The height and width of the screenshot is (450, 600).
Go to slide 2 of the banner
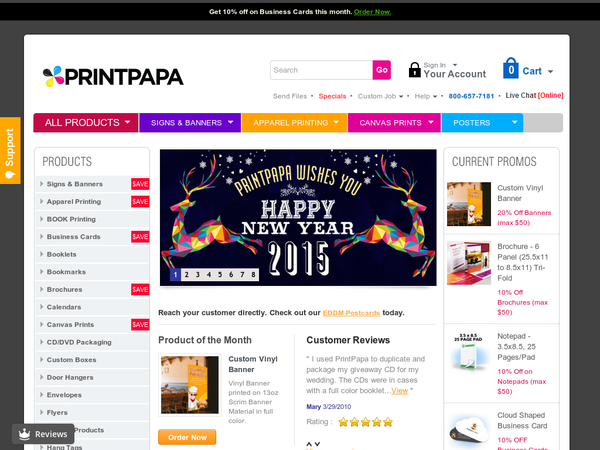click(x=186, y=274)
